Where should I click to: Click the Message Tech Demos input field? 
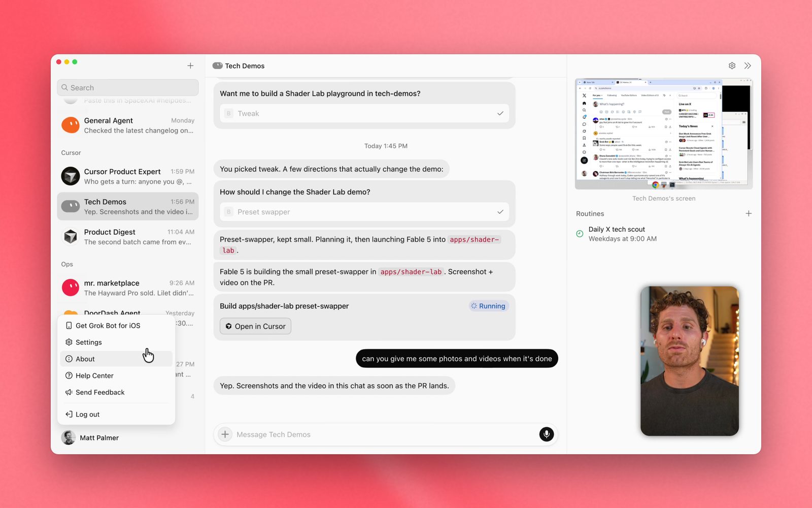click(x=386, y=434)
